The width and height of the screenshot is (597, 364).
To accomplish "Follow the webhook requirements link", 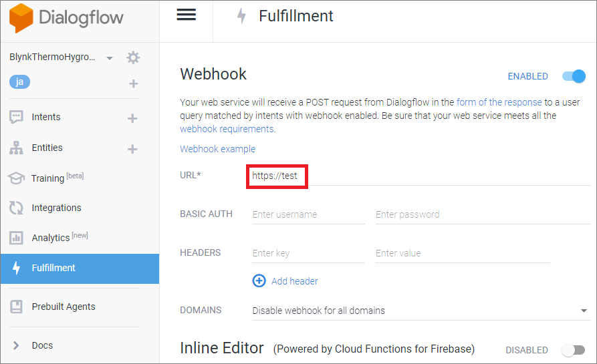I will [227, 129].
